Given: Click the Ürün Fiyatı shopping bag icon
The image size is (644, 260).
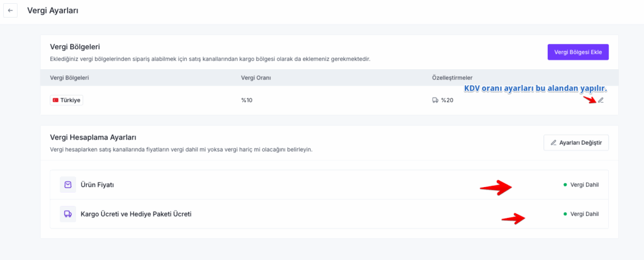Looking at the screenshot, I should point(67,185).
